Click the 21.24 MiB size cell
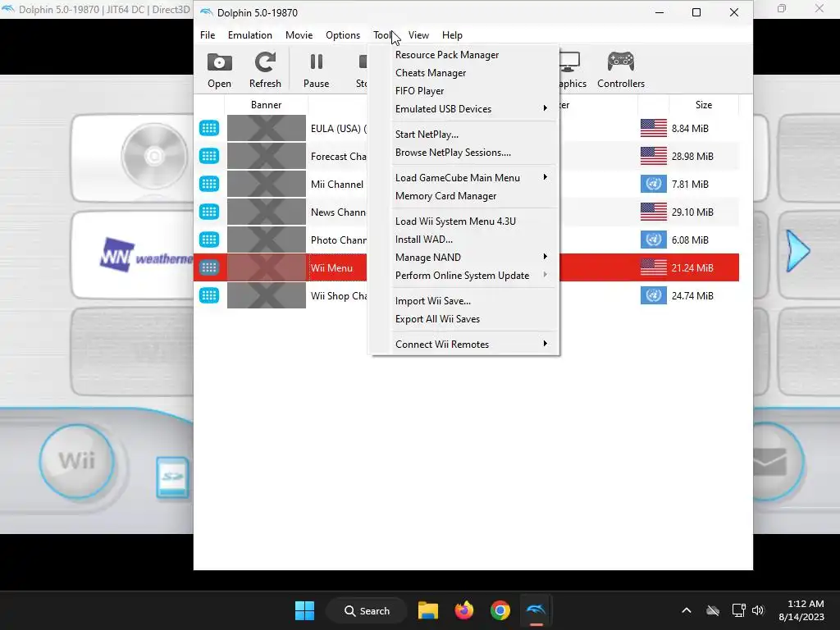 pos(692,268)
